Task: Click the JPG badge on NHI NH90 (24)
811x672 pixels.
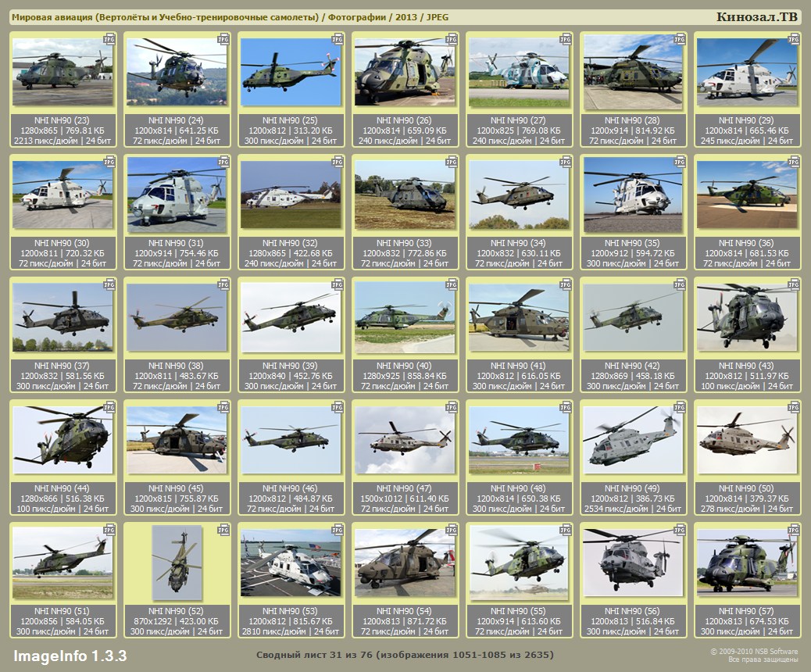Action: pos(223,39)
